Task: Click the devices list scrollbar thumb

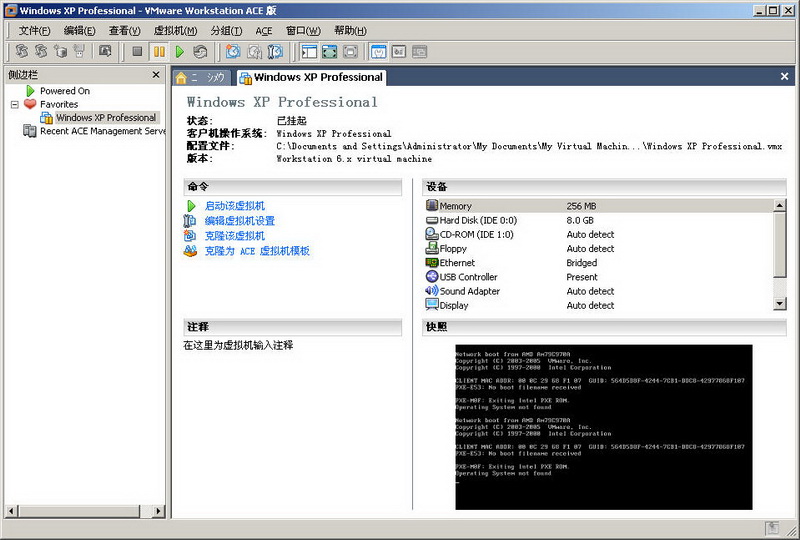Action: pyautogui.click(x=780, y=245)
